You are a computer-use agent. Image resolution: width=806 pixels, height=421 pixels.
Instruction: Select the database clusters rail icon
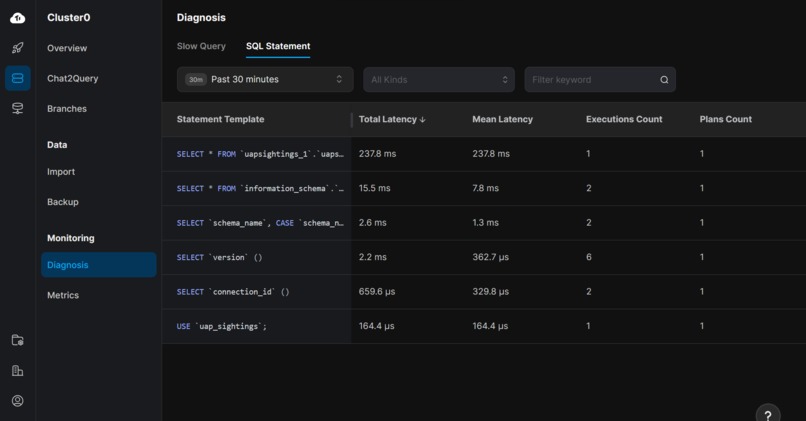point(18,78)
